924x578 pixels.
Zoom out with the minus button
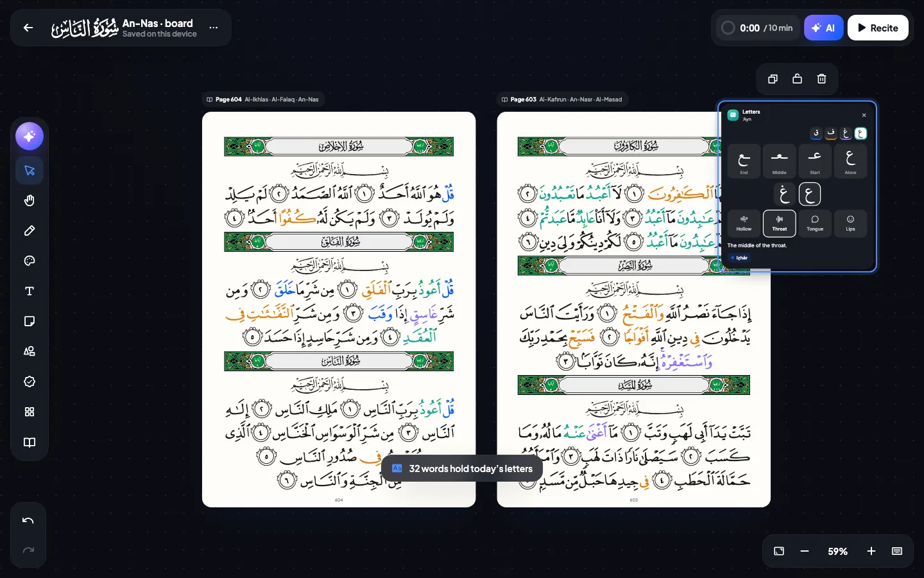(805, 551)
